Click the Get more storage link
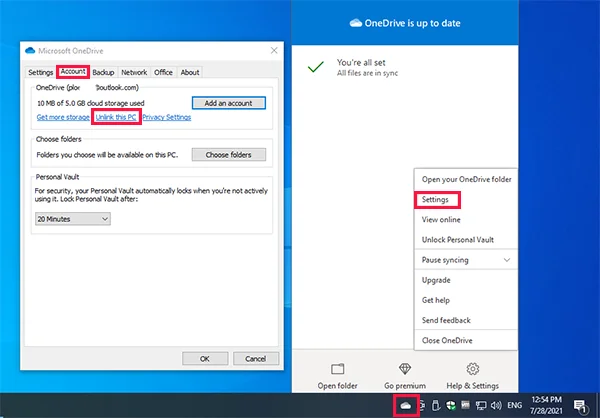600x418 pixels. click(x=63, y=117)
